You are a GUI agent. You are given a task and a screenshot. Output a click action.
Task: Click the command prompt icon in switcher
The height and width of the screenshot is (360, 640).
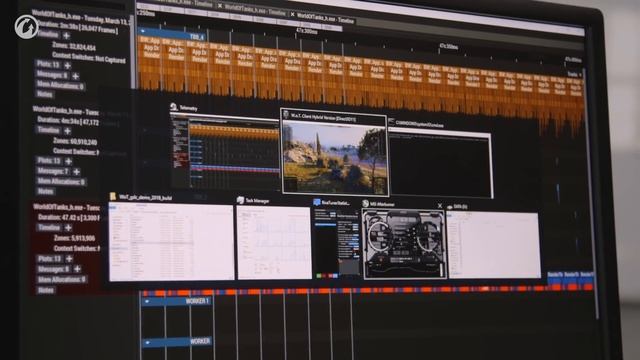[391, 122]
